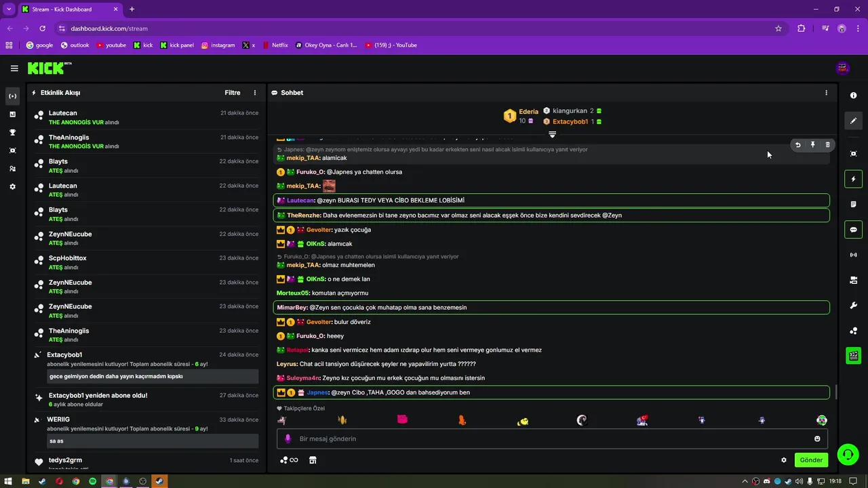The height and width of the screenshot is (488, 868).
Task: Click the Gönder send button
Action: click(x=811, y=460)
